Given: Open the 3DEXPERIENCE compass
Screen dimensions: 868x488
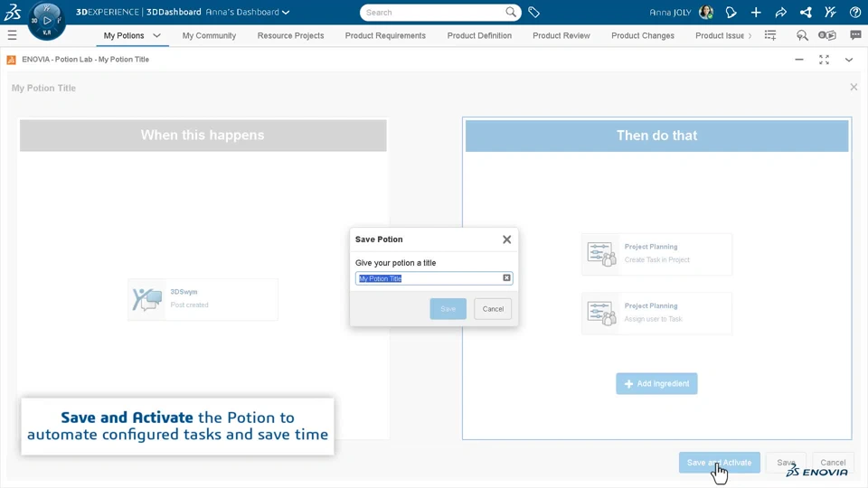Looking at the screenshot, I should [46, 21].
